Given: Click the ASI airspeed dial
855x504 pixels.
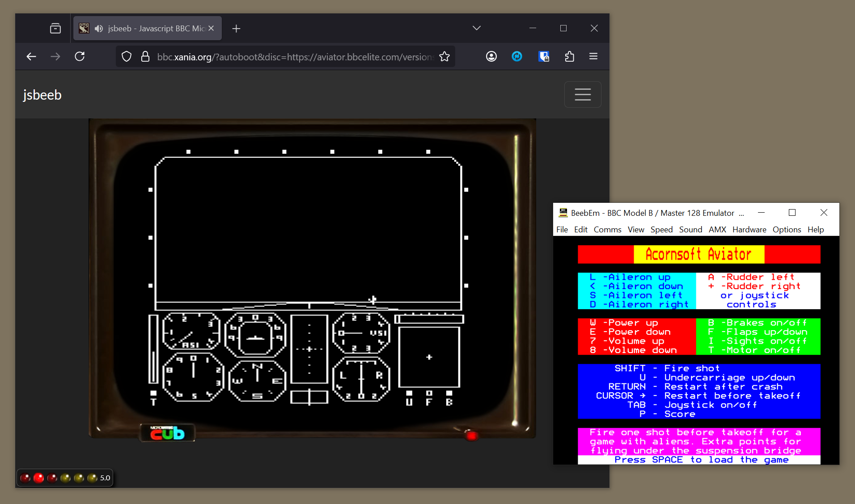Looking at the screenshot, I should click(x=191, y=332).
